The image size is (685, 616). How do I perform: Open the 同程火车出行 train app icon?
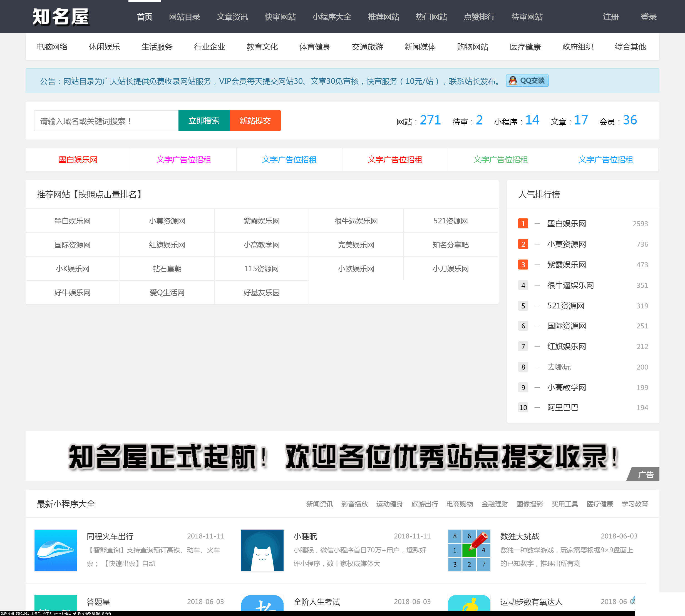[x=56, y=550]
